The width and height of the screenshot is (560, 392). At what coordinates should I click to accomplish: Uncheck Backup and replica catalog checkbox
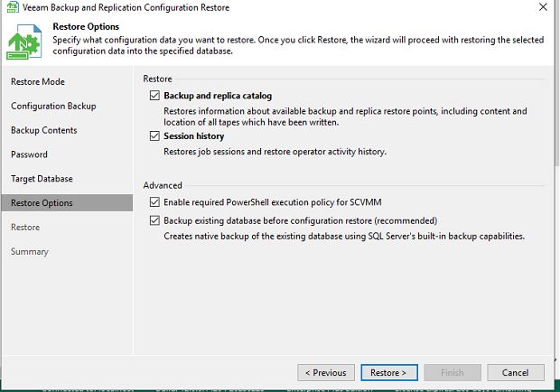coord(154,96)
